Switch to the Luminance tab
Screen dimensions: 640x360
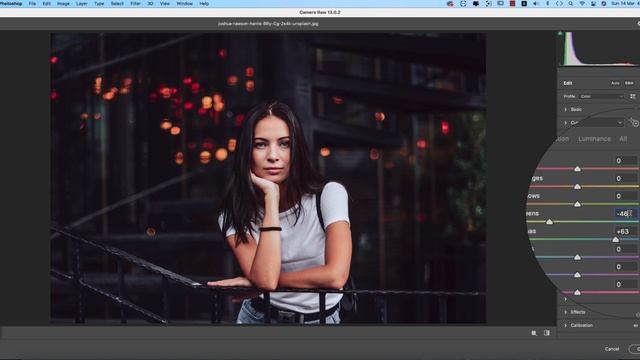click(594, 139)
